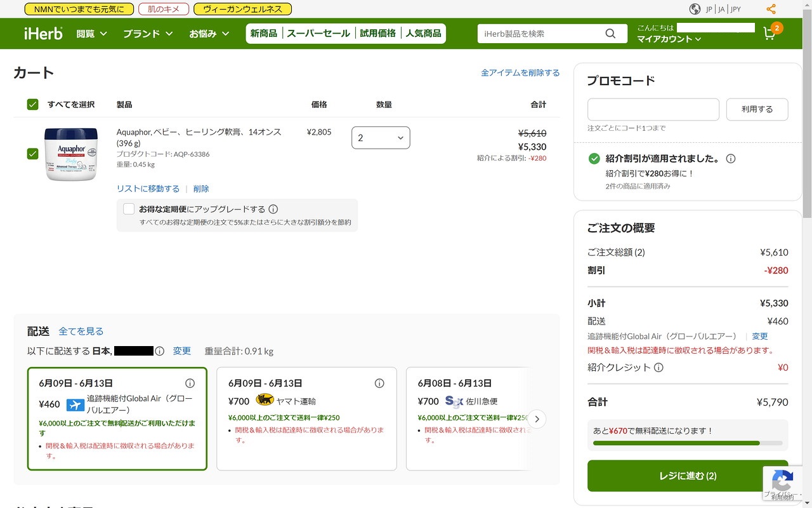This screenshot has width=812, height=508.
Task: Enable お得な定期便 upgrade checkbox
Action: click(129, 209)
